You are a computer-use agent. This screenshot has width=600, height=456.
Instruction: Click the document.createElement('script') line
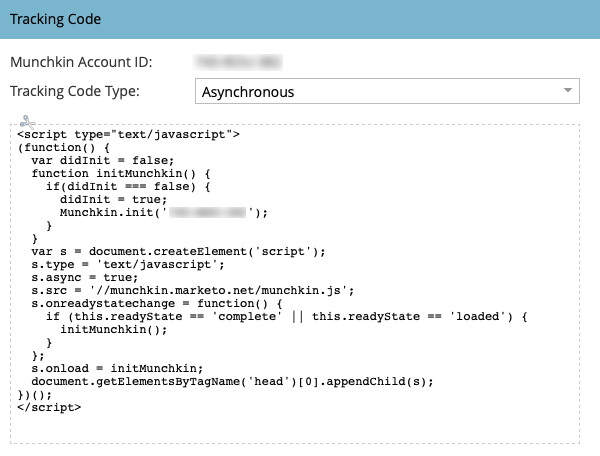(178, 251)
